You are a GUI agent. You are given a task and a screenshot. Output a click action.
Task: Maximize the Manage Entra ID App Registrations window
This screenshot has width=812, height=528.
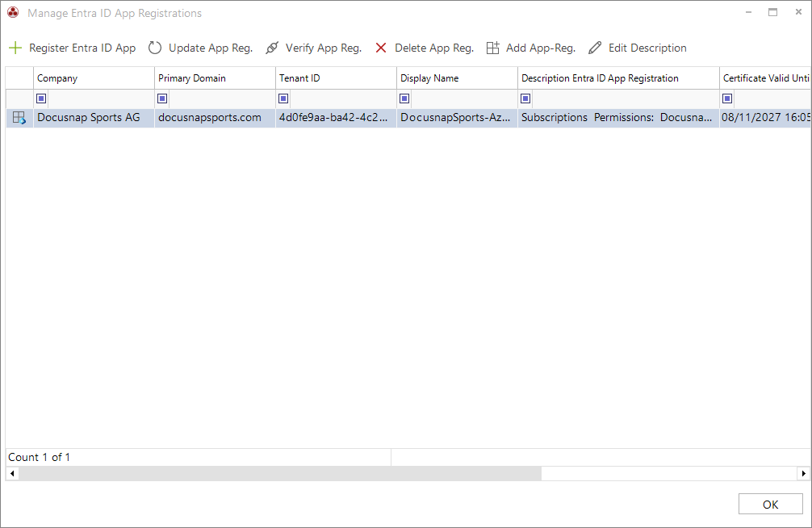click(772, 12)
